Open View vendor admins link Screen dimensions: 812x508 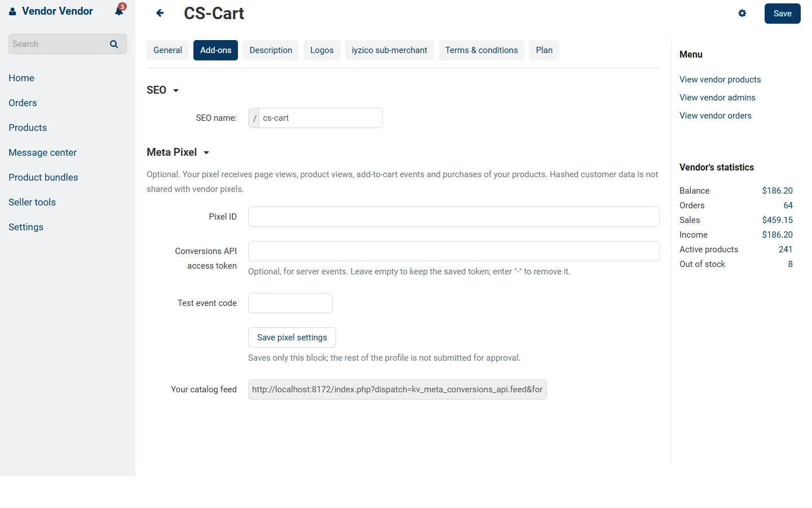717,98
